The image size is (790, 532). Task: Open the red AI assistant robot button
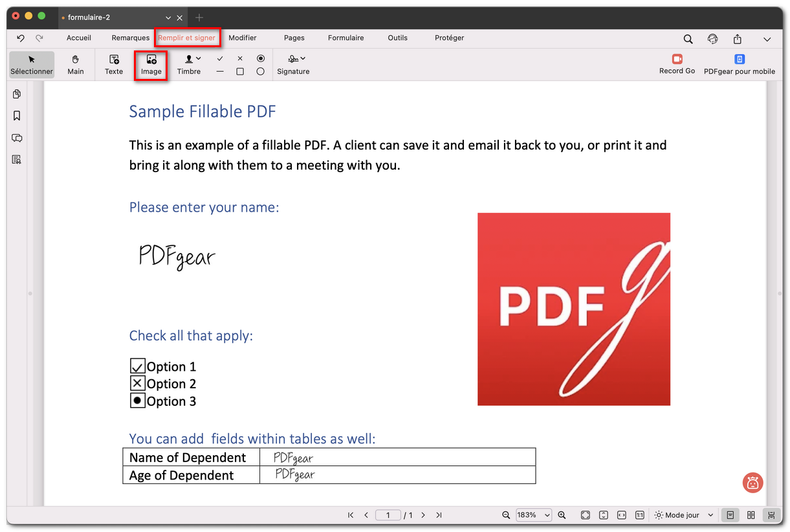(752, 483)
